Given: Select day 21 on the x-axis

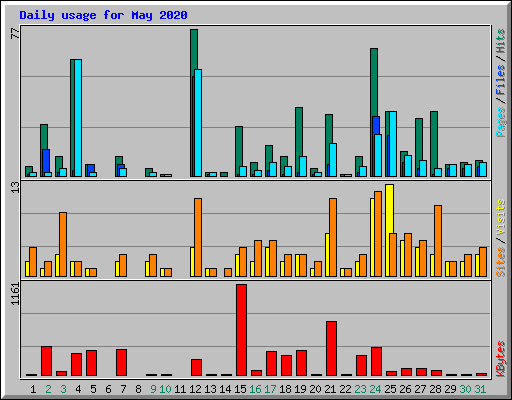Looking at the screenshot, I should [x=330, y=389].
